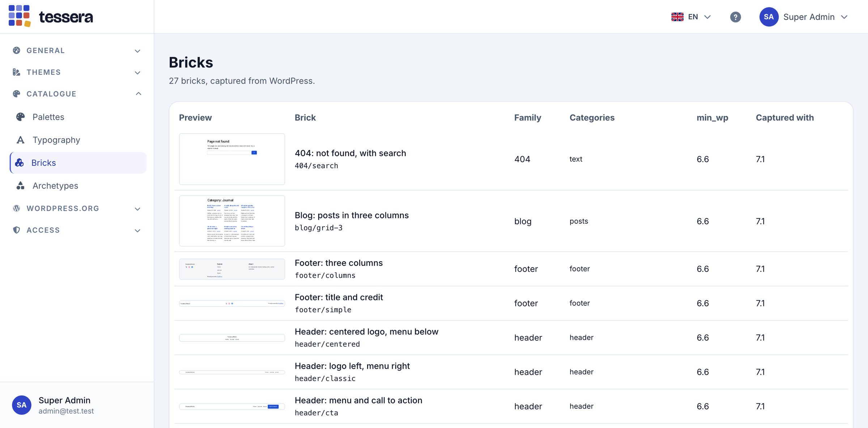The height and width of the screenshot is (428, 868).
Task: Click the Access shield icon
Action: 17,230
